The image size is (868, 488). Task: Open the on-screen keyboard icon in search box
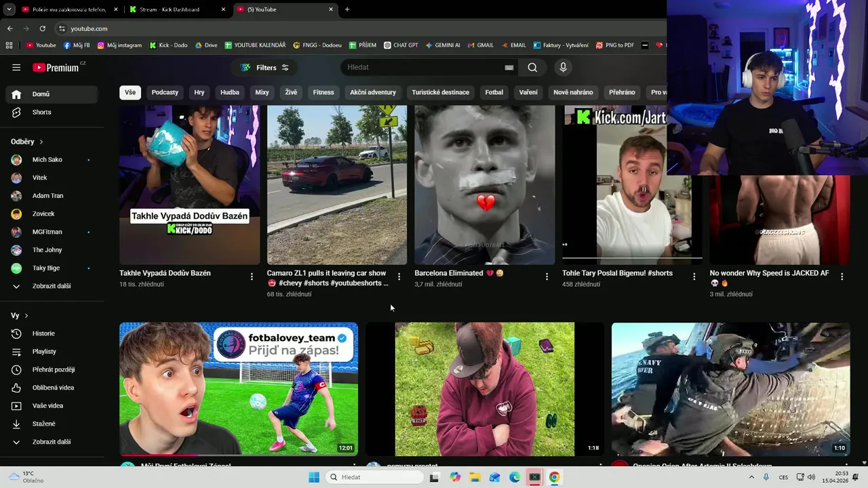click(x=509, y=67)
